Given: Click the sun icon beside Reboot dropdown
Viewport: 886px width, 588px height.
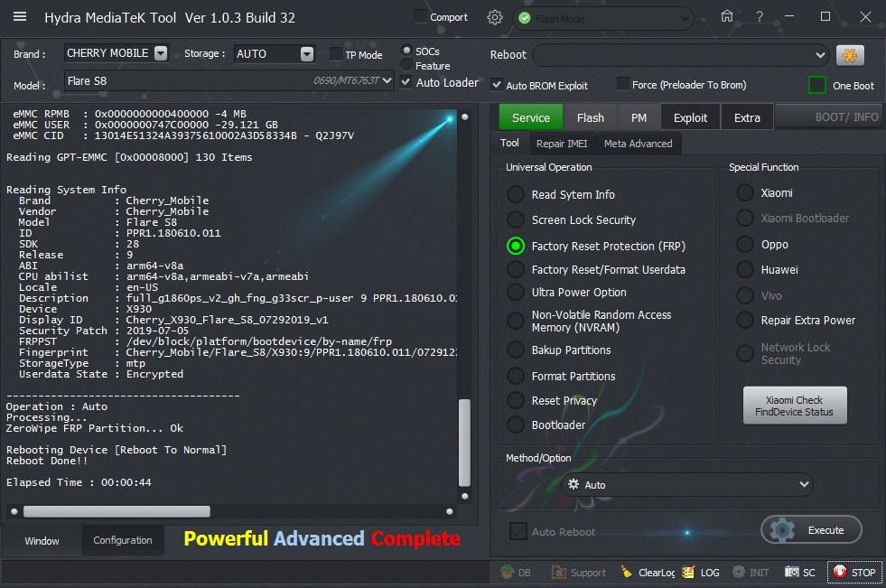Looking at the screenshot, I should 849,55.
